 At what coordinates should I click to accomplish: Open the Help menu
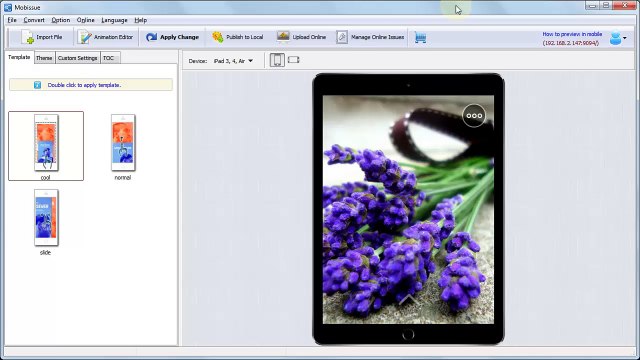click(140, 20)
